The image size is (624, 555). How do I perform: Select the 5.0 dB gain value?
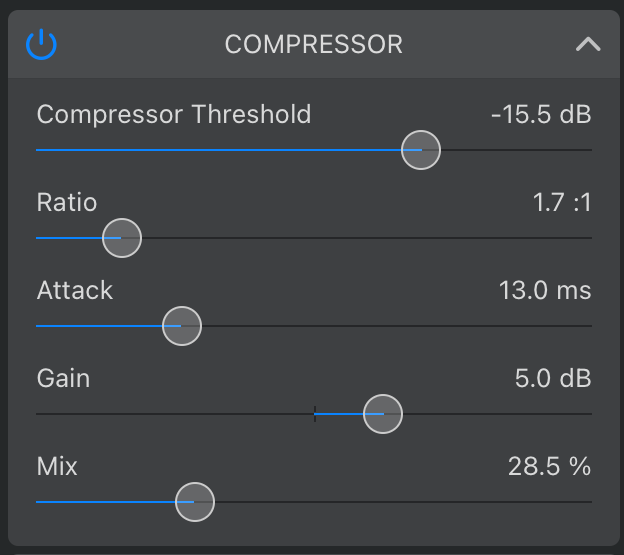[x=553, y=378]
